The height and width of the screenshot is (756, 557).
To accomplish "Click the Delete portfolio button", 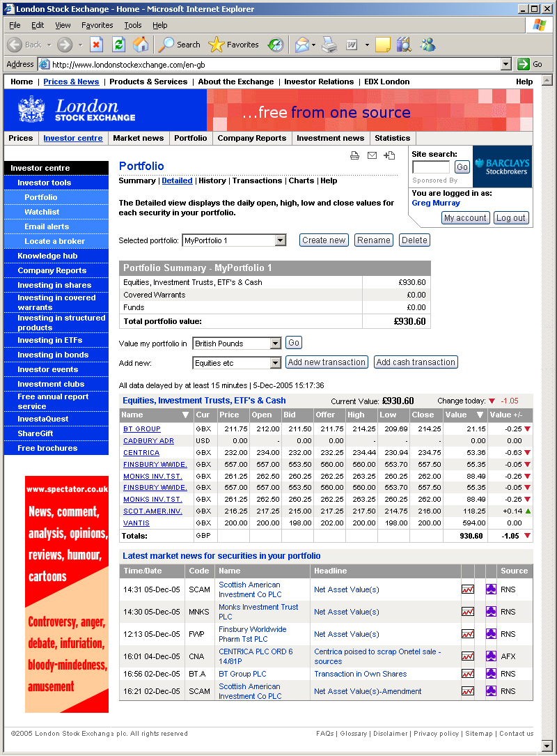I will pos(414,240).
